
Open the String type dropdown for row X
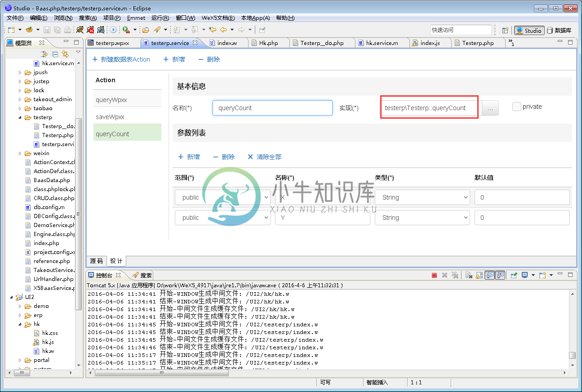(422, 197)
